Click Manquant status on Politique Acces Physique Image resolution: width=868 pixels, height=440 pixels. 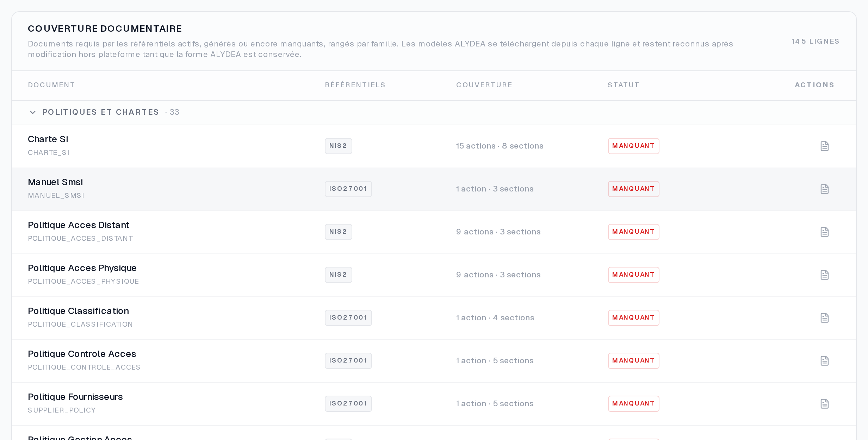click(633, 275)
